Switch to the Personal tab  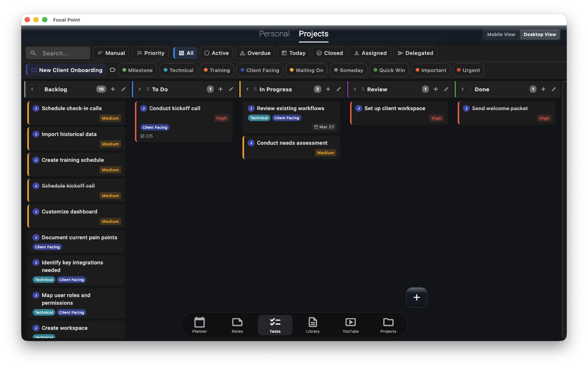274,34
